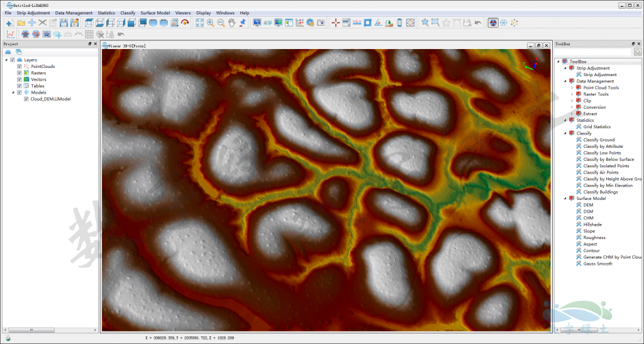Select the pan hand tool
The image size is (644, 344).
231,23
